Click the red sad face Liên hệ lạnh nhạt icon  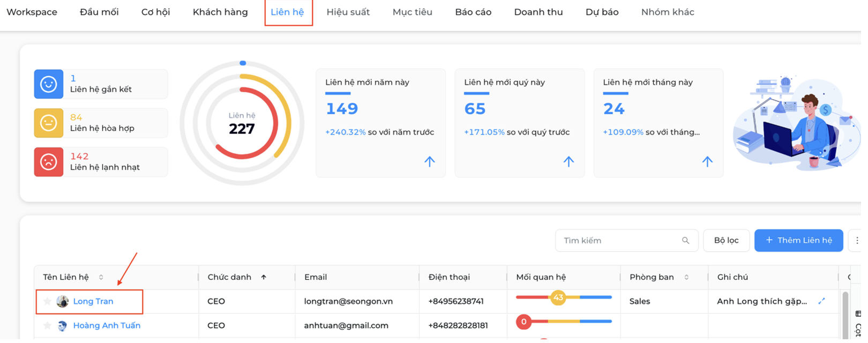click(x=49, y=162)
